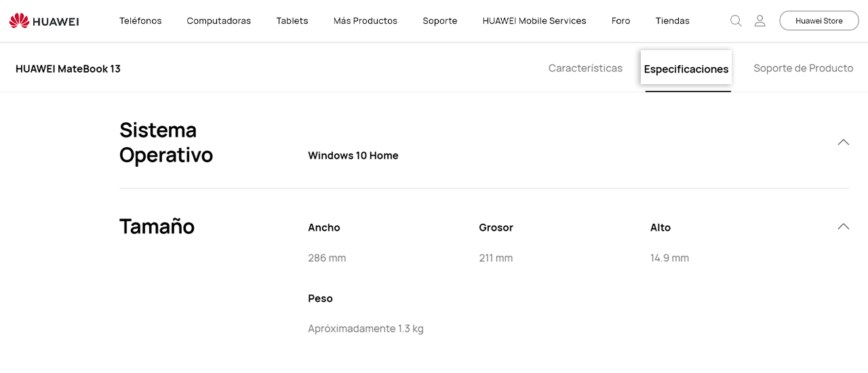Viewport: 868px width, 373px height.
Task: Open HUAWEI Mobile Services
Action: pos(534,21)
